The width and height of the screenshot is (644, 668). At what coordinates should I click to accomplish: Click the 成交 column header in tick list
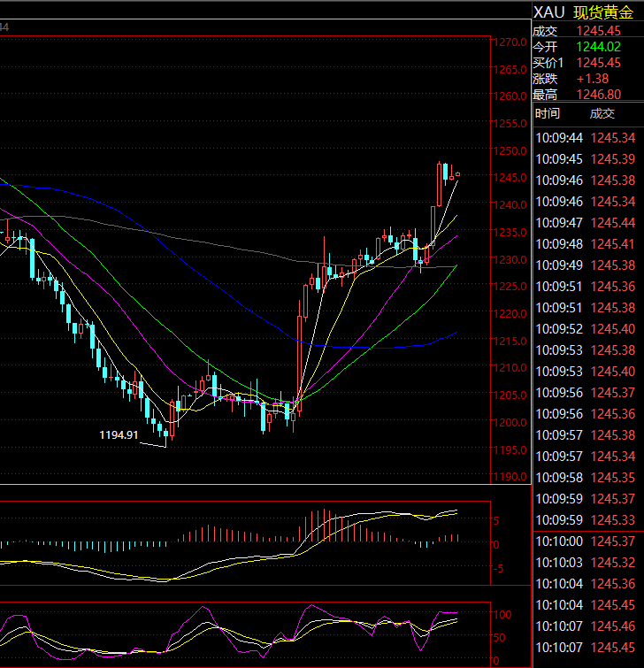(602, 113)
